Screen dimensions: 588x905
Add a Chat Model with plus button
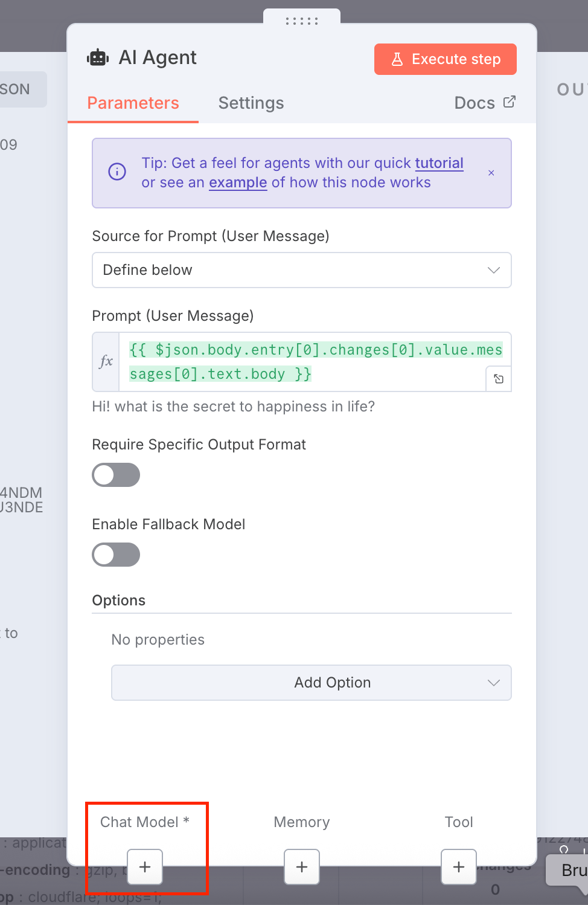[145, 867]
